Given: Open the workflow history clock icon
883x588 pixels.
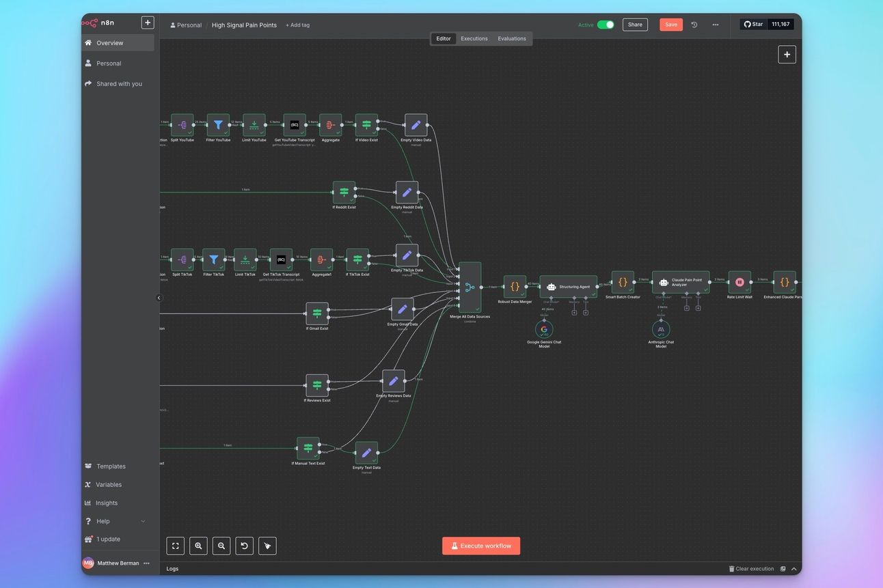Looking at the screenshot, I should click(x=694, y=25).
